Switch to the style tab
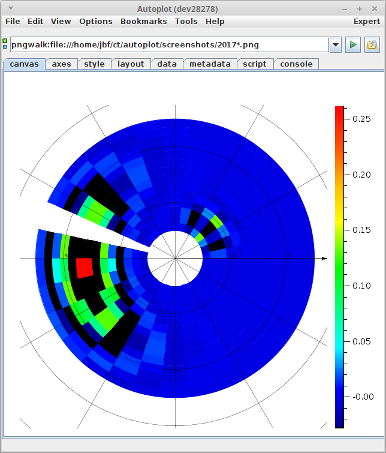Screen dimensions: 386x453 click(x=94, y=64)
